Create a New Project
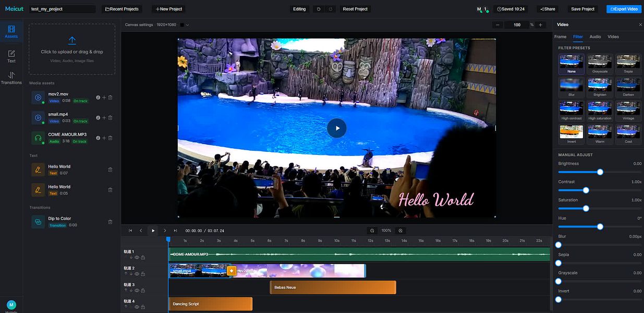 [169, 9]
